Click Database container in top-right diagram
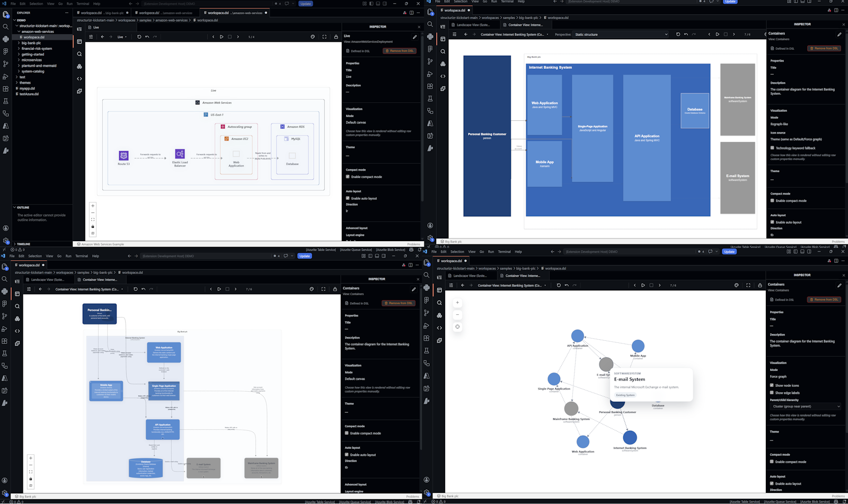Viewport: 848px width, 504px height. pyautogui.click(x=695, y=110)
